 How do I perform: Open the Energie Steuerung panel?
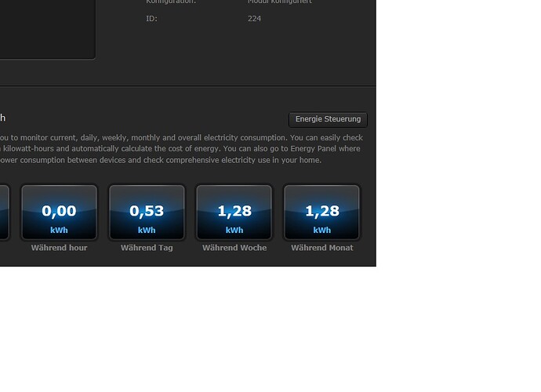pyautogui.click(x=328, y=119)
